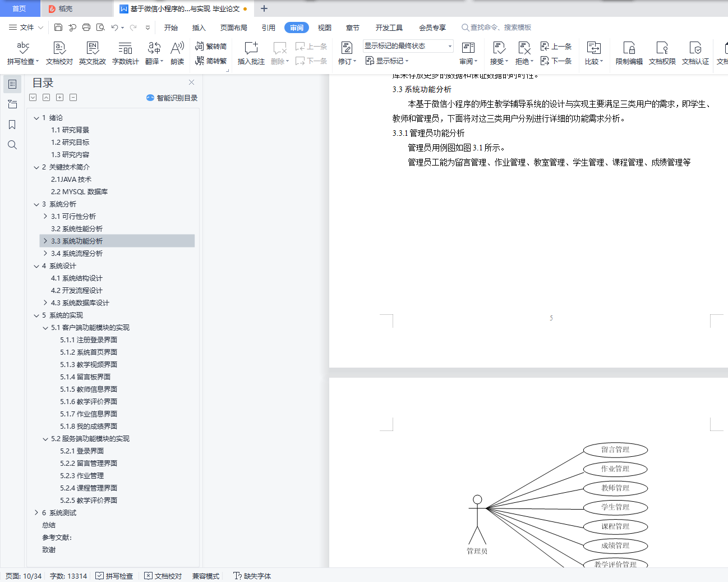The height and width of the screenshot is (582, 728).
Task: Start read aloud (朗读) feature
Action: (177, 53)
